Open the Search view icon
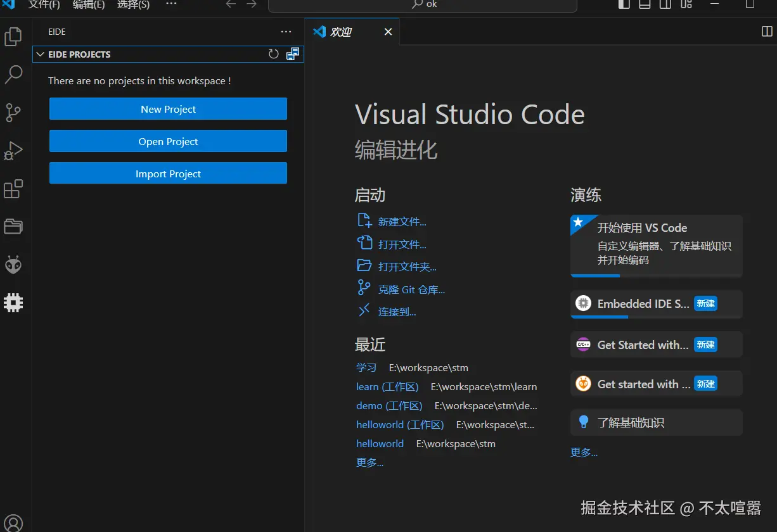The height and width of the screenshot is (532, 777). pyautogui.click(x=13, y=75)
